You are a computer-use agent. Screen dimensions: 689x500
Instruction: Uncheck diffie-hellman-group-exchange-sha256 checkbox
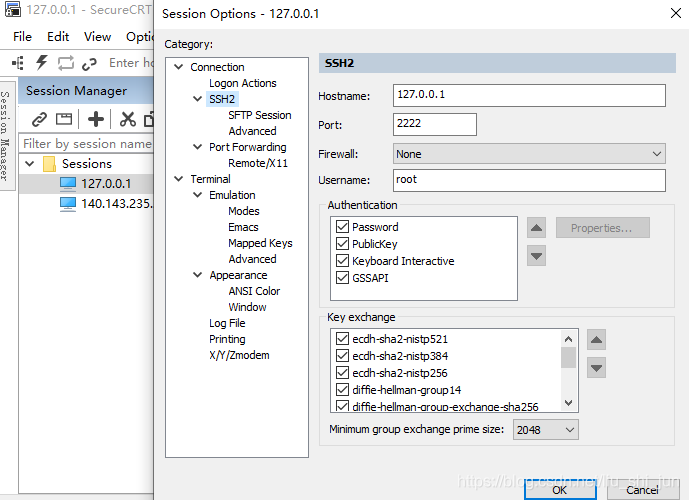pos(342,406)
